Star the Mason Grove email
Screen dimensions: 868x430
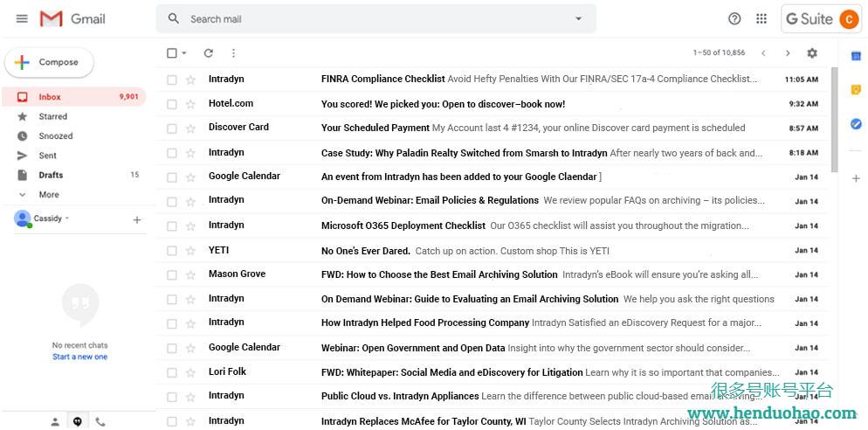point(190,274)
